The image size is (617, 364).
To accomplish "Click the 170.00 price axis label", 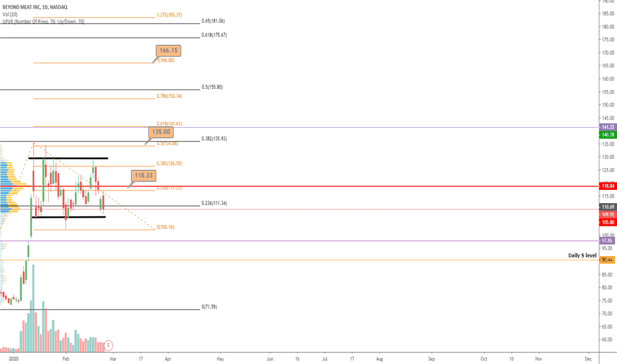I will click(x=608, y=53).
